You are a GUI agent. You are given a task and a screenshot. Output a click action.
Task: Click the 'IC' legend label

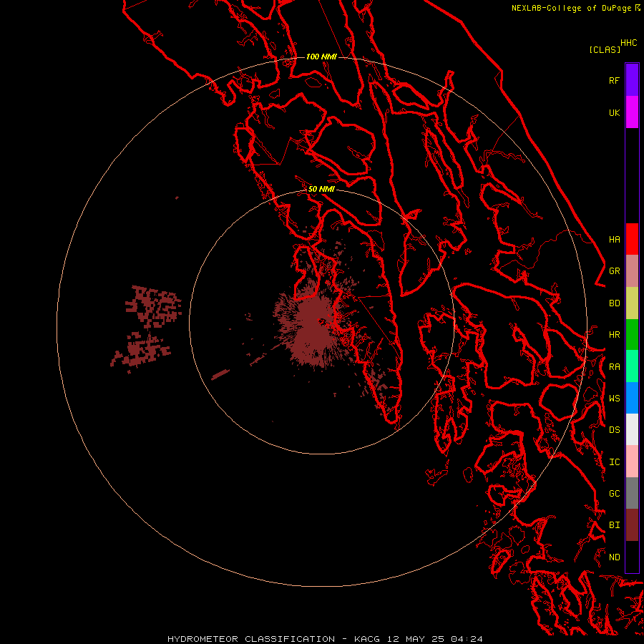pos(614,462)
